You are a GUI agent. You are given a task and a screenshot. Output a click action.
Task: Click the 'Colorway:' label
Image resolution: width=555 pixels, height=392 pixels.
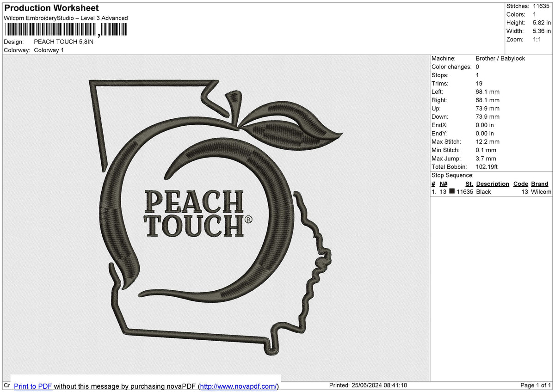coord(17,50)
